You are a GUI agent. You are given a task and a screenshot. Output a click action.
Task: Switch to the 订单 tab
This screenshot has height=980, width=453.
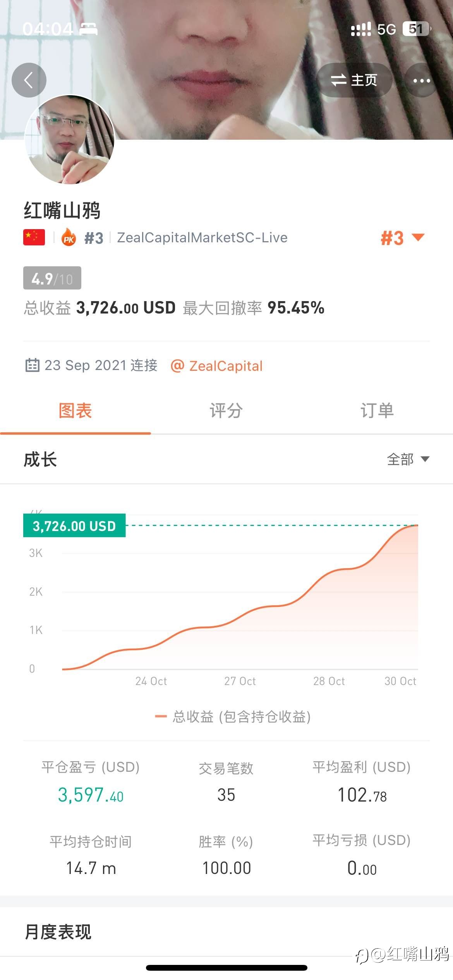coord(377,411)
